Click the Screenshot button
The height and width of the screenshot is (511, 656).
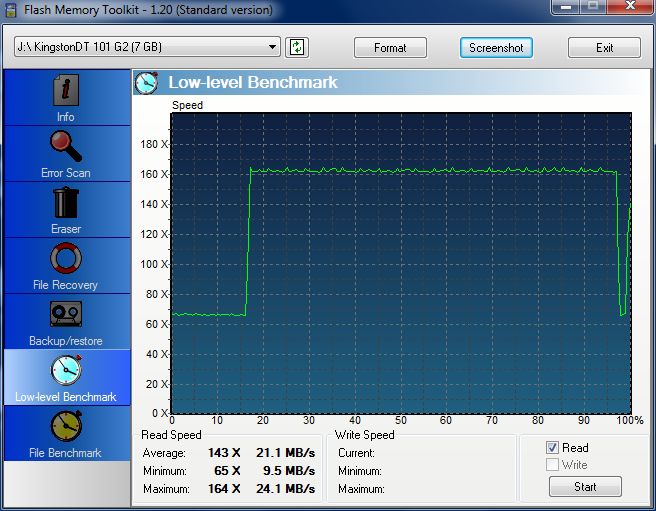496,48
